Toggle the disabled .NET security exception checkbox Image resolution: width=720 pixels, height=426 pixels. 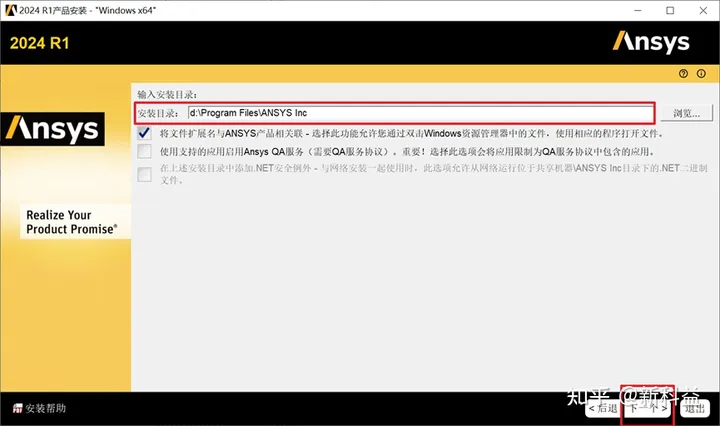[144, 174]
